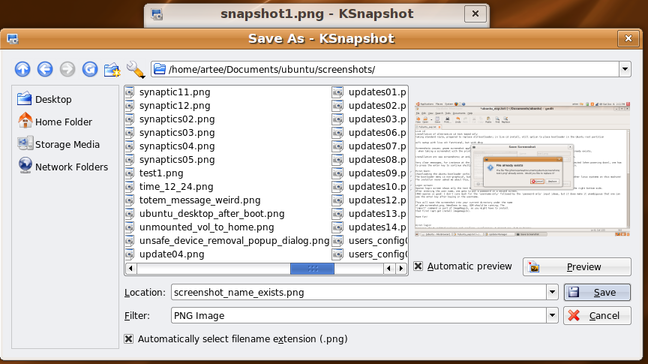
Task: Go to Home Folder place
Action: pos(55,121)
